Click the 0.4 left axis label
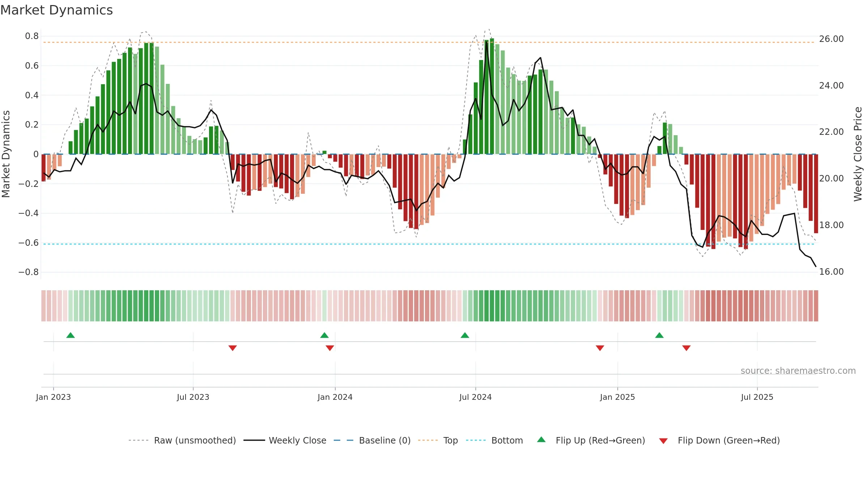Screen dimensions: 868x488 [x=32, y=95]
